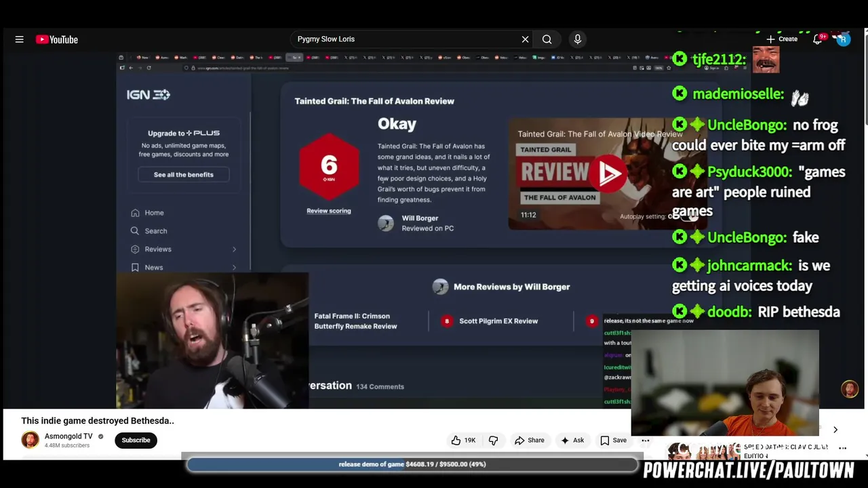Open IGN Reviews sidebar item
The image size is (868, 488).
click(158, 249)
